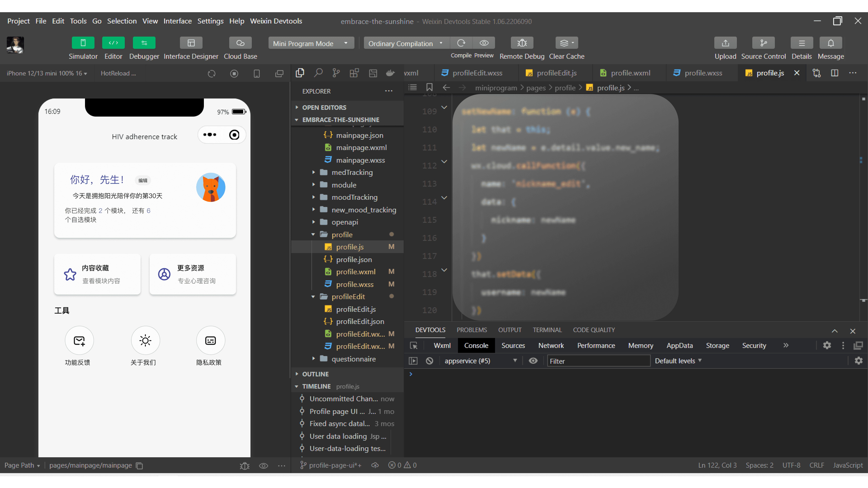868x488 pixels.
Task: Click the Remote Debug bug icon
Action: point(522,43)
